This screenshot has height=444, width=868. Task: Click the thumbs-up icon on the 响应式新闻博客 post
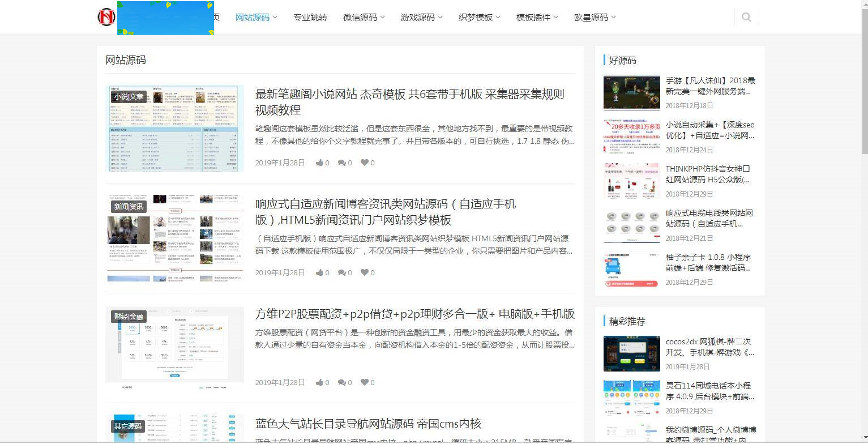click(x=319, y=272)
